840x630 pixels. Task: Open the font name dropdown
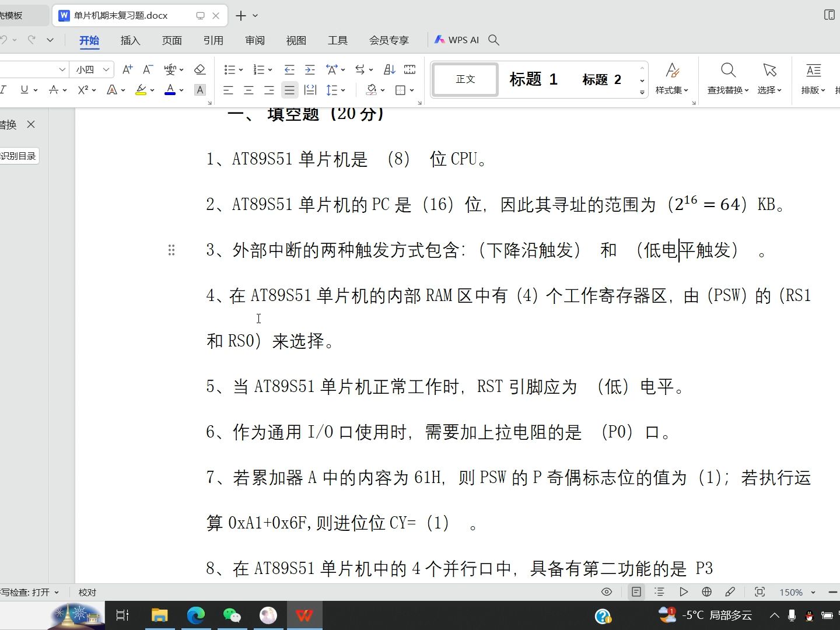(62, 69)
